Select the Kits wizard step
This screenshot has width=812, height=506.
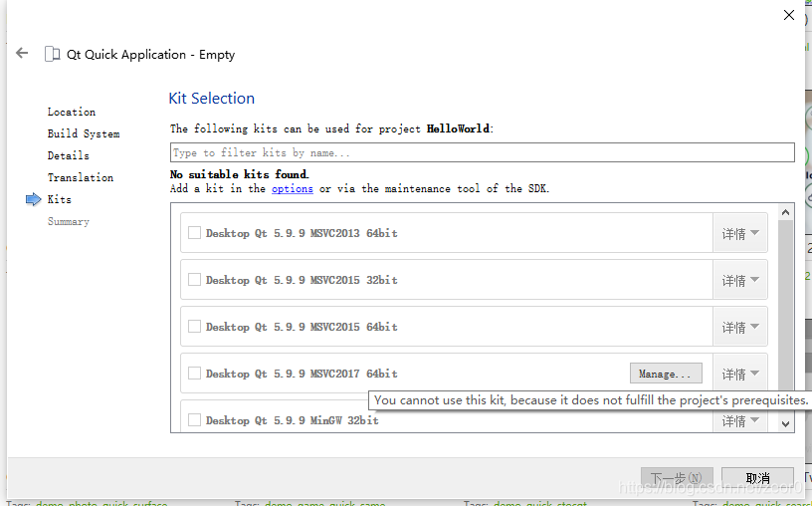click(x=60, y=199)
